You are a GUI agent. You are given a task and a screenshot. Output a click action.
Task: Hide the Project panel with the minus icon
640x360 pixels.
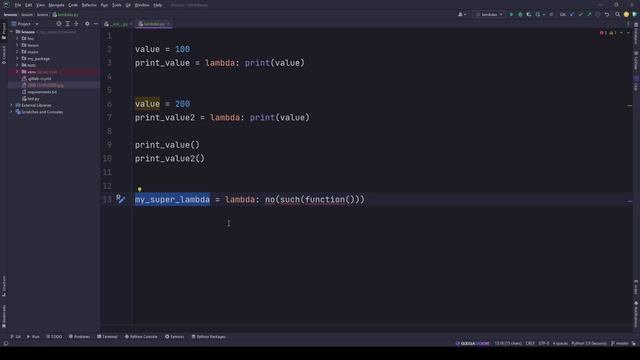[x=96, y=24]
